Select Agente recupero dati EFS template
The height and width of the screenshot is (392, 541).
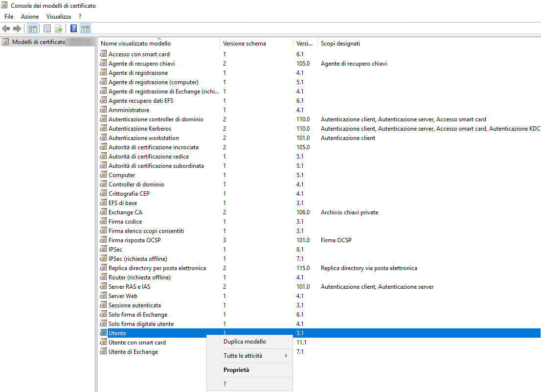point(141,101)
